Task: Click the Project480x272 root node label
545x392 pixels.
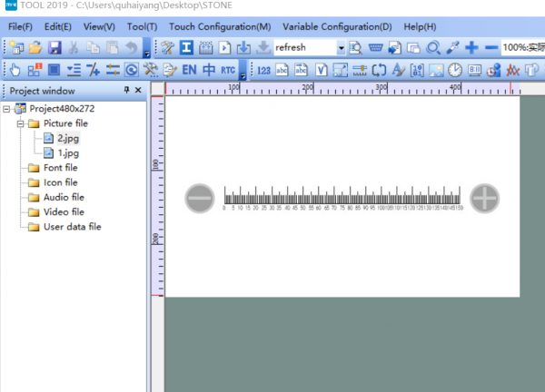Action: point(62,109)
